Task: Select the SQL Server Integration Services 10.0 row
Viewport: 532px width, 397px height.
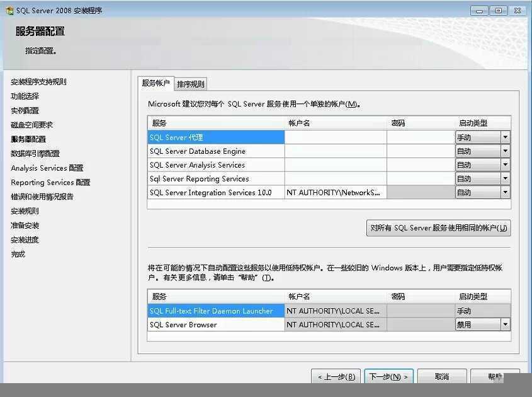Action: pyautogui.click(x=216, y=193)
